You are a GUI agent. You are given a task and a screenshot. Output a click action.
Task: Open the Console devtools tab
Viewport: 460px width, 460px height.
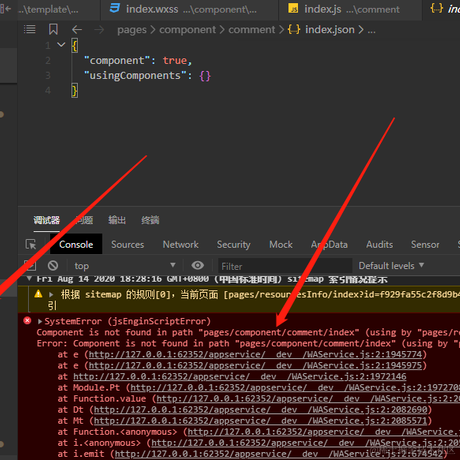click(x=76, y=244)
